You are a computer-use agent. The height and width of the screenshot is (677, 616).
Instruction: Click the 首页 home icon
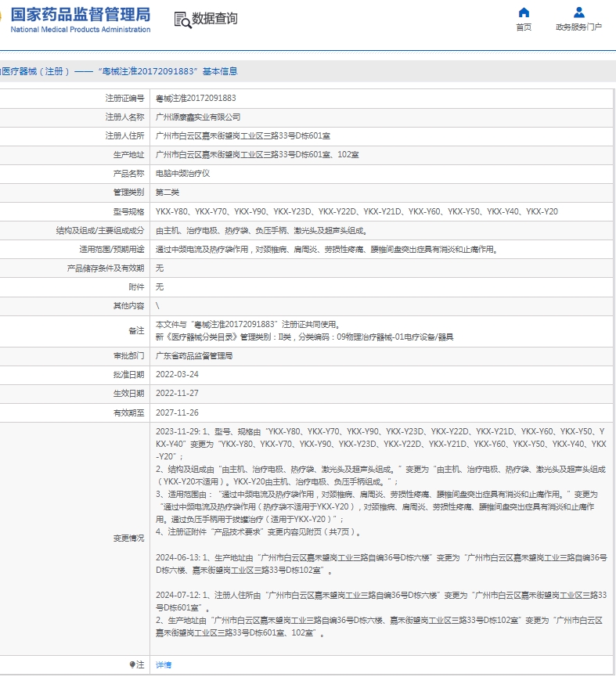click(524, 13)
